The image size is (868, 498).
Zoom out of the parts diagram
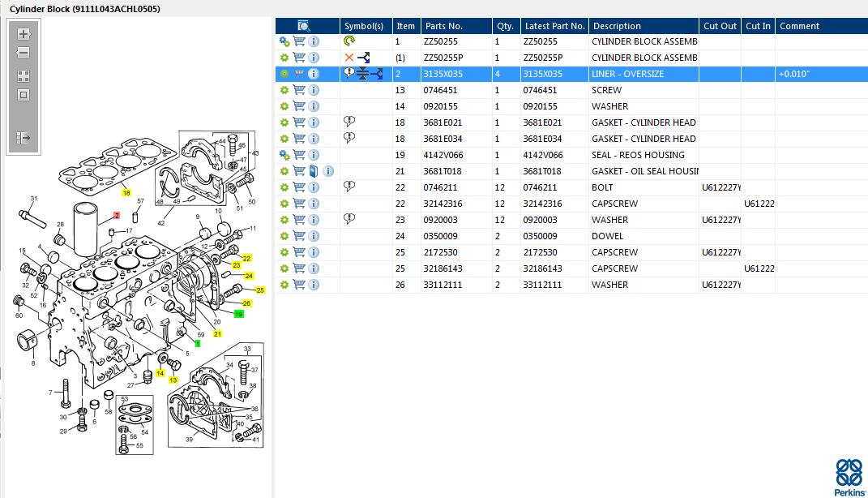click(x=24, y=53)
